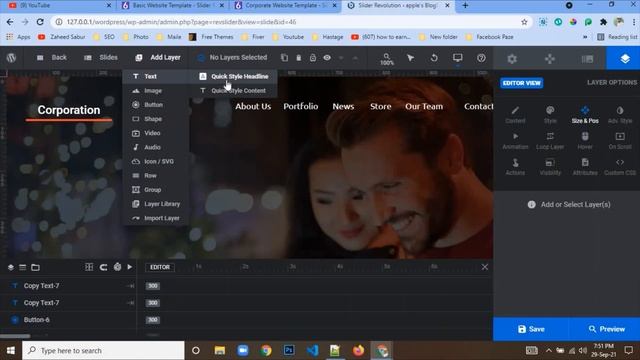Open the 100% zoom control
Image resolution: width=640 pixels, height=360 pixels.
387,59
